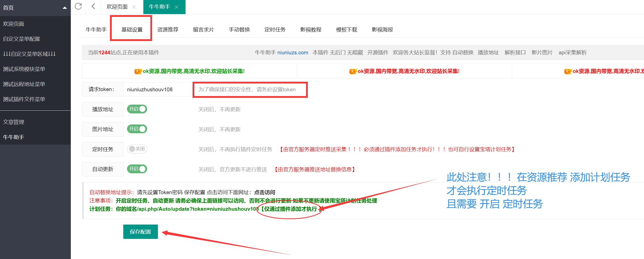This screenshot has height=259, width=644.
Task: Switch to the 基础设置 tab
Action: click(x=132, y=30)
